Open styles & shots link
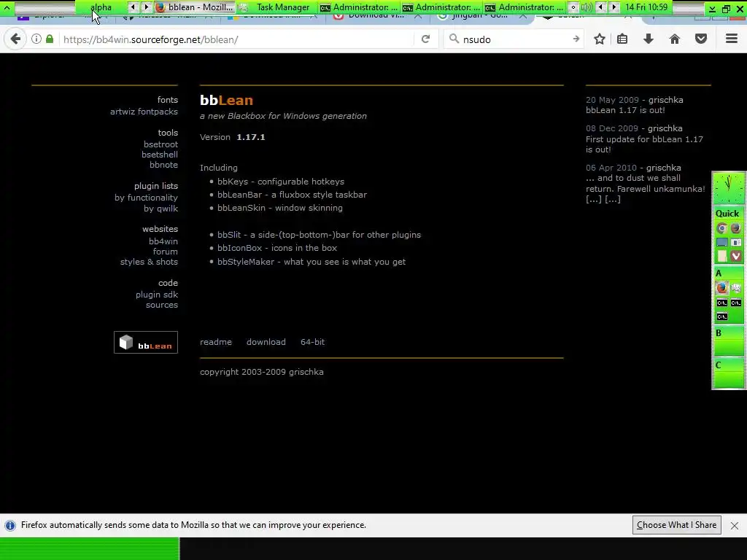The height and width of the screenshot is (560, 747). pos(149,262)
